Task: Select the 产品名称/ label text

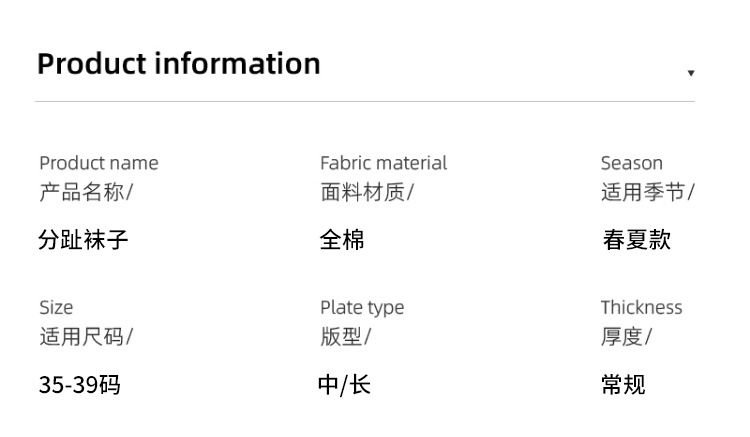Action: coord(85,192)
